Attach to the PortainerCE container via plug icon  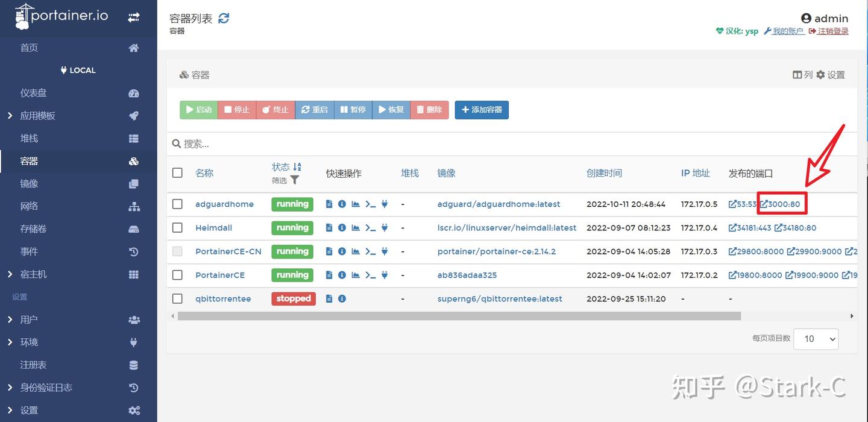coord(384,275)
